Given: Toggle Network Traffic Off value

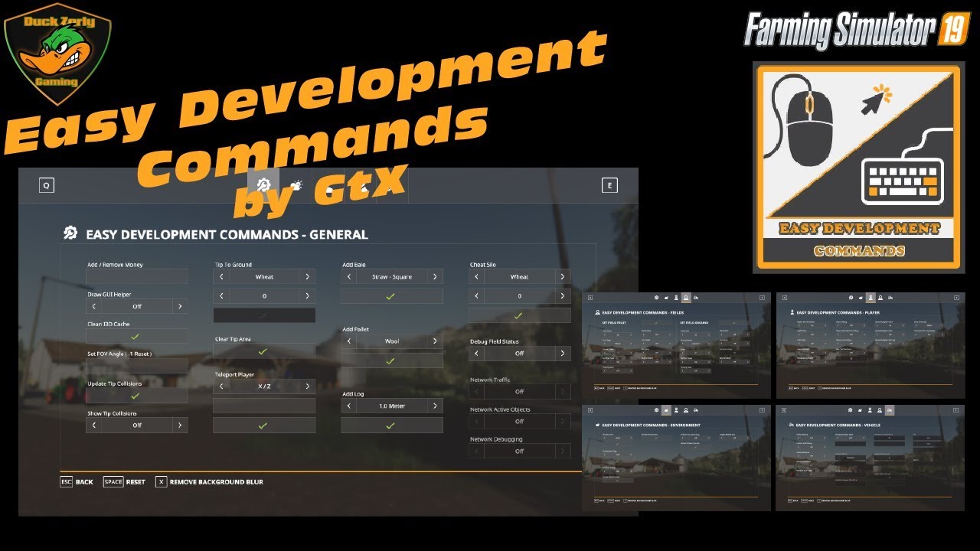Looking at the screenshot, I should click(x=519, y=391).
